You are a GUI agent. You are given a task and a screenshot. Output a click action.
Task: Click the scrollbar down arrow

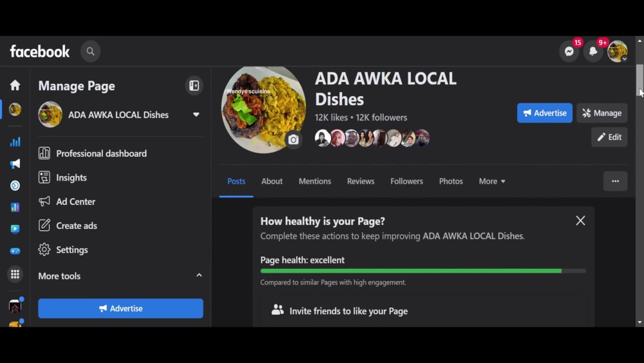click(x=639, y=323)
